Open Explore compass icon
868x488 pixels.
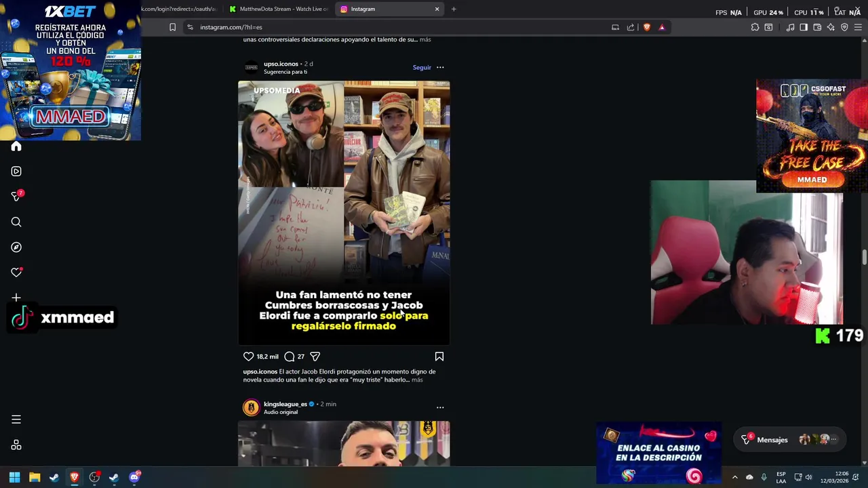[x=16, y=247]
